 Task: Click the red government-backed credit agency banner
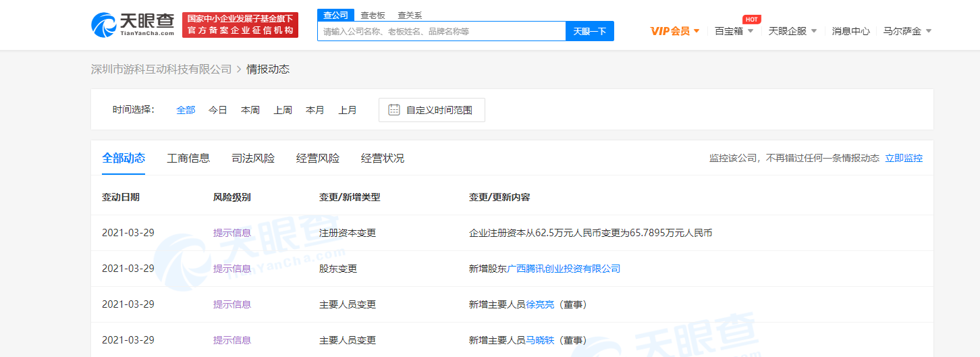[240, 24]
